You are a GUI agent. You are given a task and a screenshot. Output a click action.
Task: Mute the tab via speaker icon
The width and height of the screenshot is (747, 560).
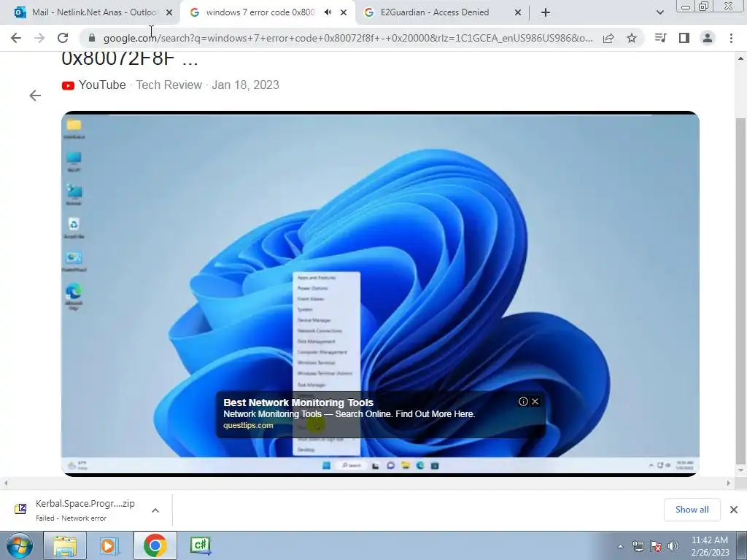tap(328, 12)
